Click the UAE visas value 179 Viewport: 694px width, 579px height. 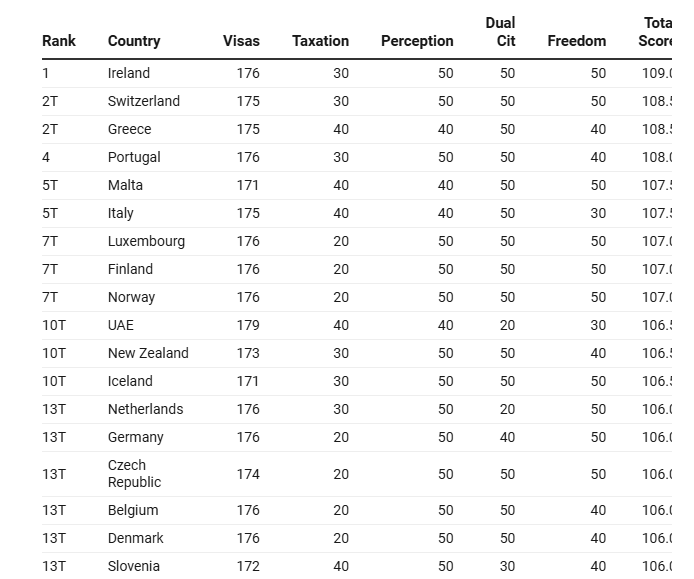click(x=248, y=325)
